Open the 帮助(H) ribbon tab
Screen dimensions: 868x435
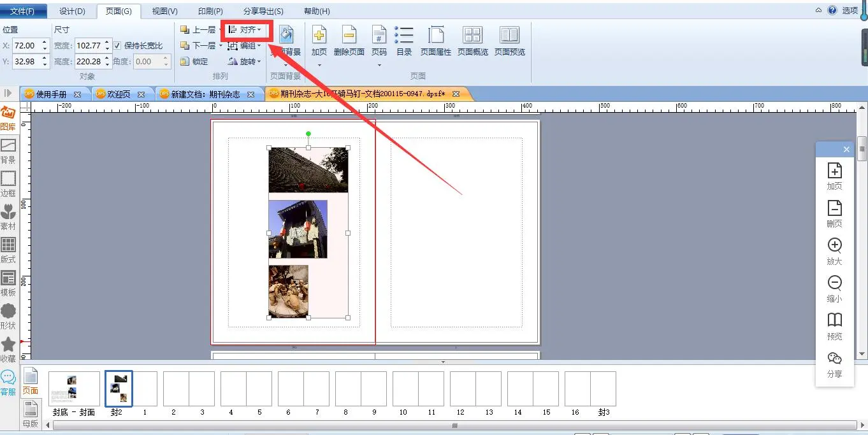click(x=317, y=11)
